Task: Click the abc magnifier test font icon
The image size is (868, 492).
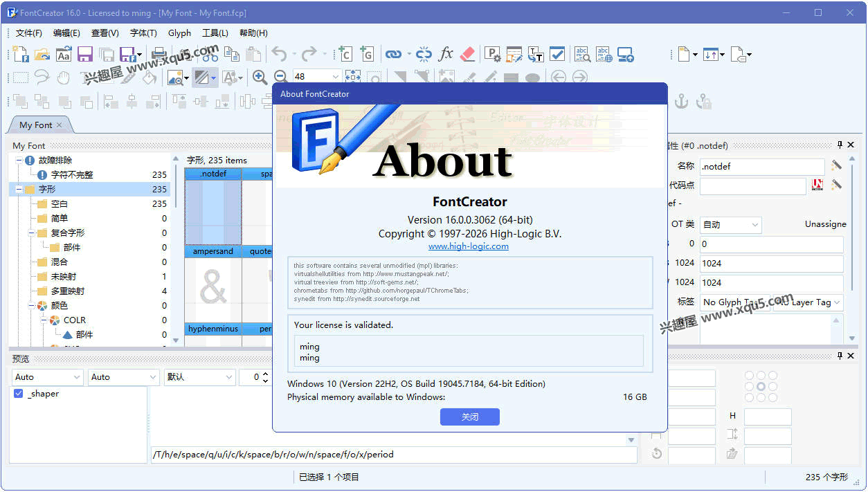Action: click(x=582, y=54)
